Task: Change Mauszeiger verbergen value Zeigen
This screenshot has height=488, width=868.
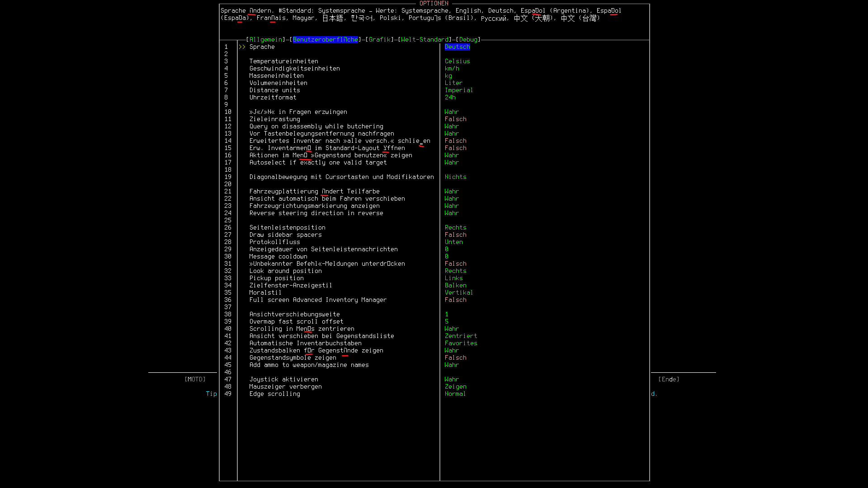Action: pyautogui.click(x=455, y=387)
